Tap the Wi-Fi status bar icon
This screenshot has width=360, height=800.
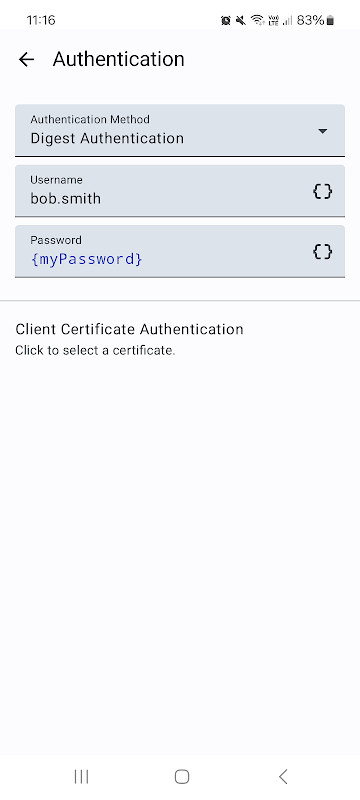pyautogui.click(x=258, y=20)
